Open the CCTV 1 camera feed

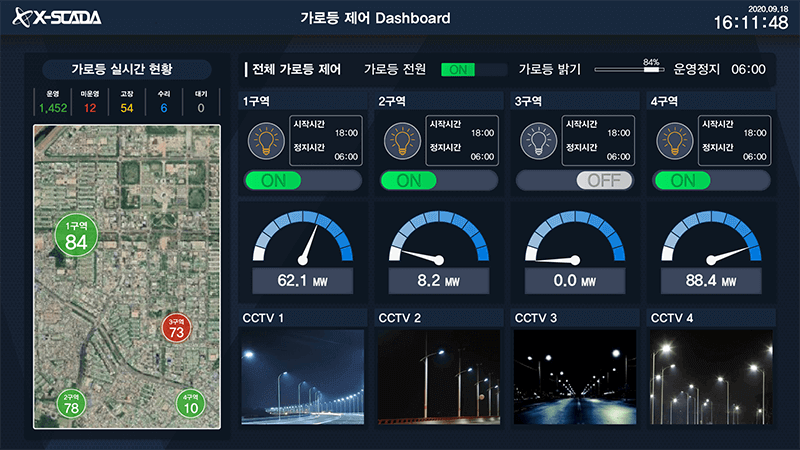[303, 377]
